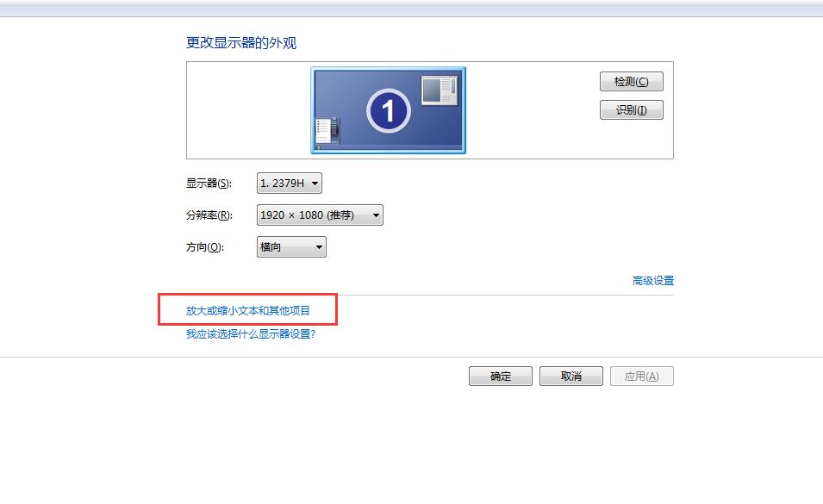This screenshot has width=823, height=504.
Task: Open the 分辨率 resolution dropdown 1920 × 1080
Action: (x=320, y=215)
